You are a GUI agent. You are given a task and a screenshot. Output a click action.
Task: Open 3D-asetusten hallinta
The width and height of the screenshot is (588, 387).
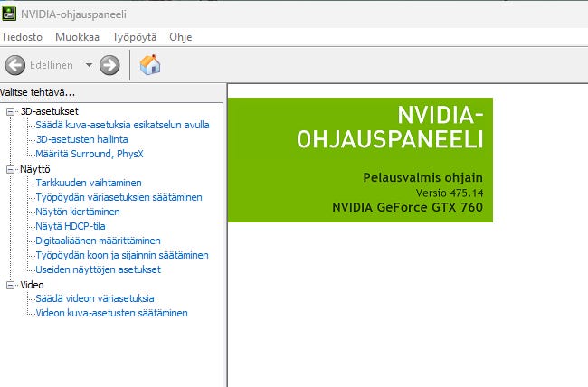[81, 139]
